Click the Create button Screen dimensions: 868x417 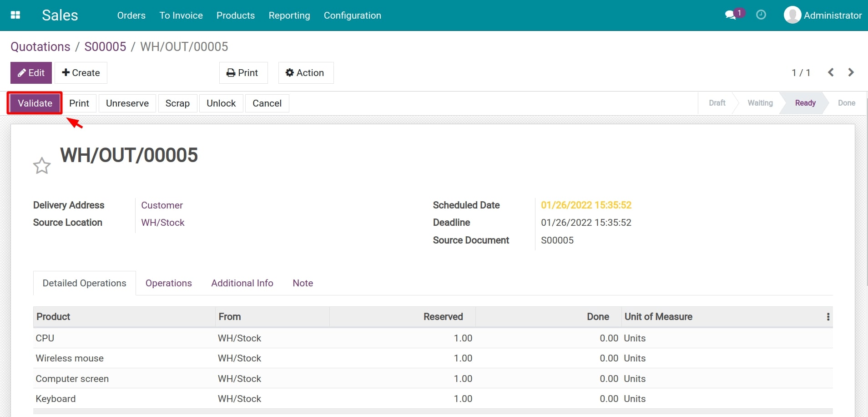click(x=81, y=73)
